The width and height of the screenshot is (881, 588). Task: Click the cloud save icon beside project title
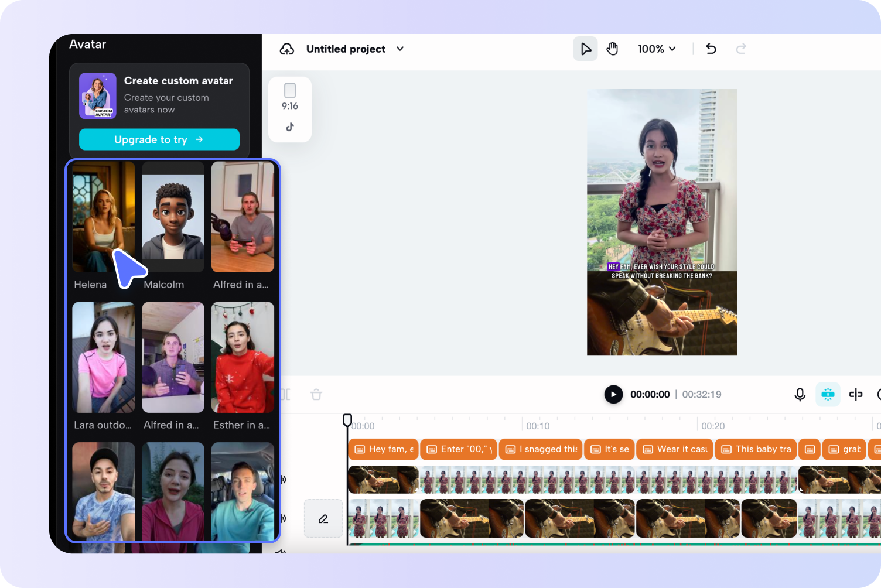pos(287,49)
